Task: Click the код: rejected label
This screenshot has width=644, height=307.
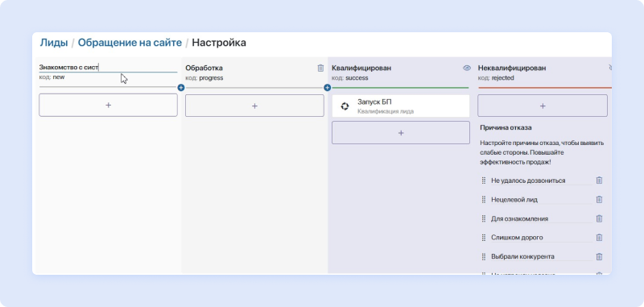Action: 496,77
